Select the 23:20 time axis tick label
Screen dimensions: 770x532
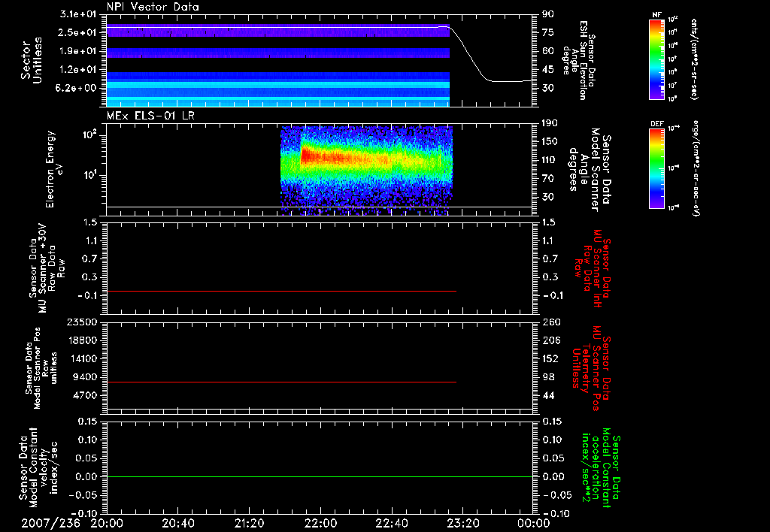pos(462,523)
